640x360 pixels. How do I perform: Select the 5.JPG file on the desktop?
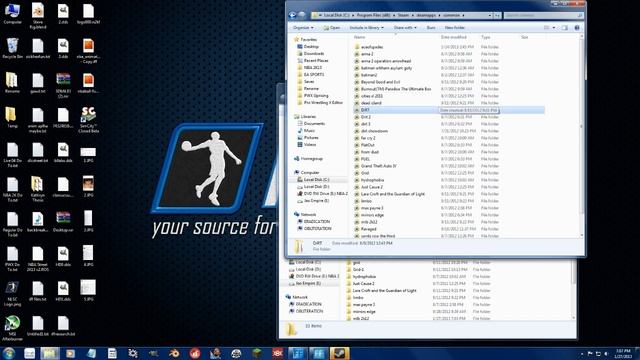tap(88, 291)
